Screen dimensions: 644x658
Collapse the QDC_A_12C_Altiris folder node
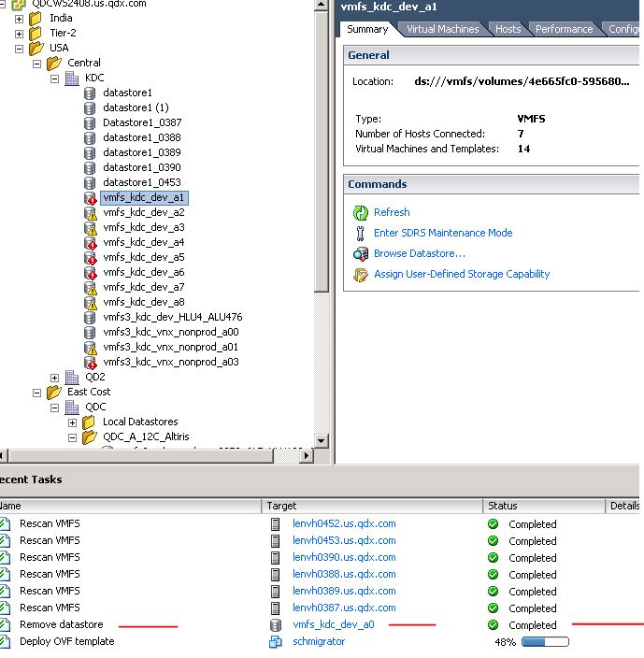pyautogui.click(x=72, y=438)
